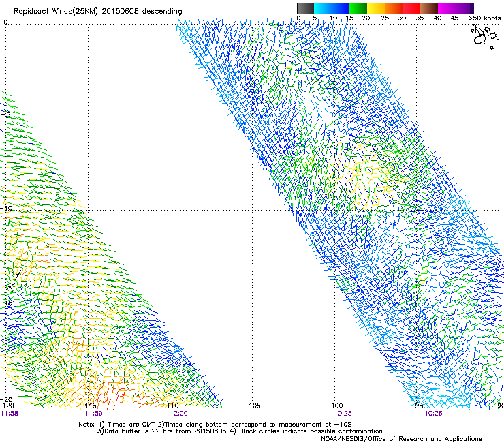This screenshot has width=504, height=443.
Task: Click the 'Times are GMT' note line
Action: (x=215, y=425)
